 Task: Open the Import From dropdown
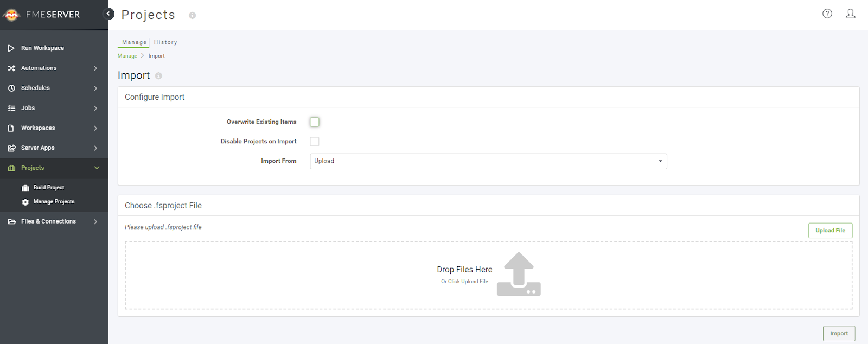(488, 161)
